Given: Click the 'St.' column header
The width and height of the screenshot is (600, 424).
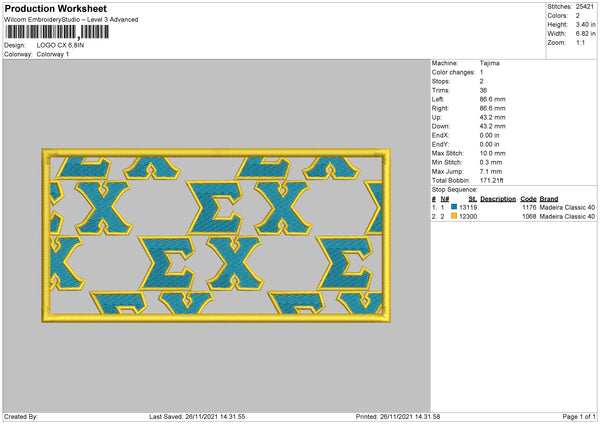Looking at the screenshot, I should click(473, 199).
